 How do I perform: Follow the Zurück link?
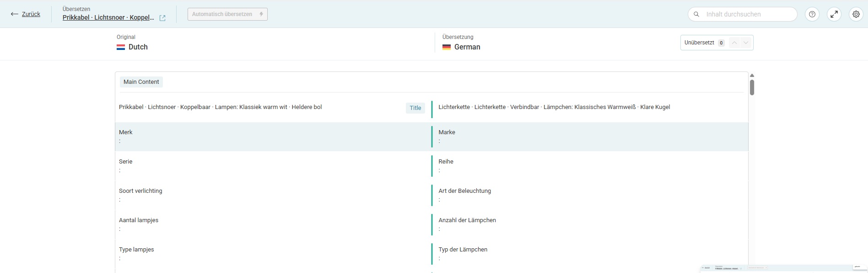pyautogui.click(x=31, y=14)
